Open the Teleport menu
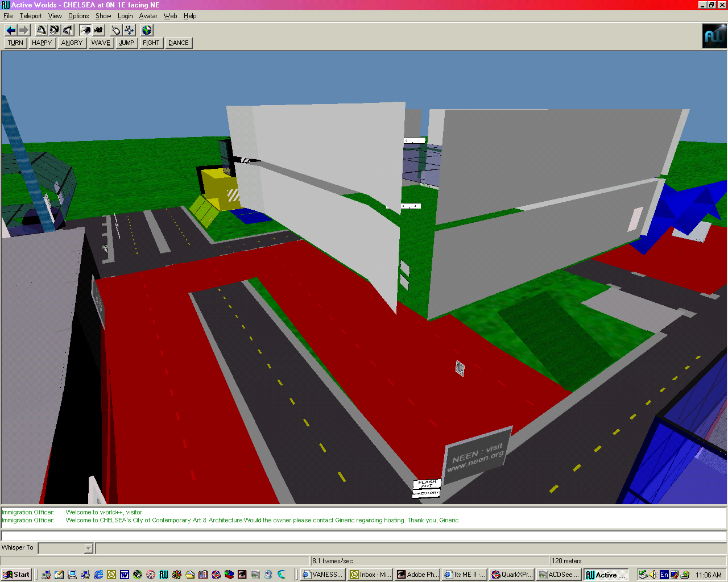 [31, 16]
